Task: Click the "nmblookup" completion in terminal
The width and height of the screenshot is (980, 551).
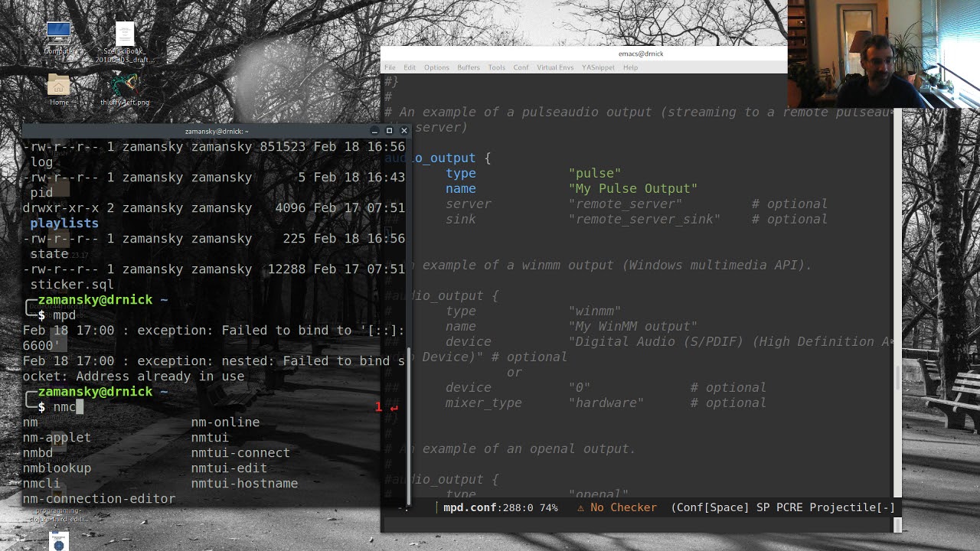Action: [x=57, y=468]
